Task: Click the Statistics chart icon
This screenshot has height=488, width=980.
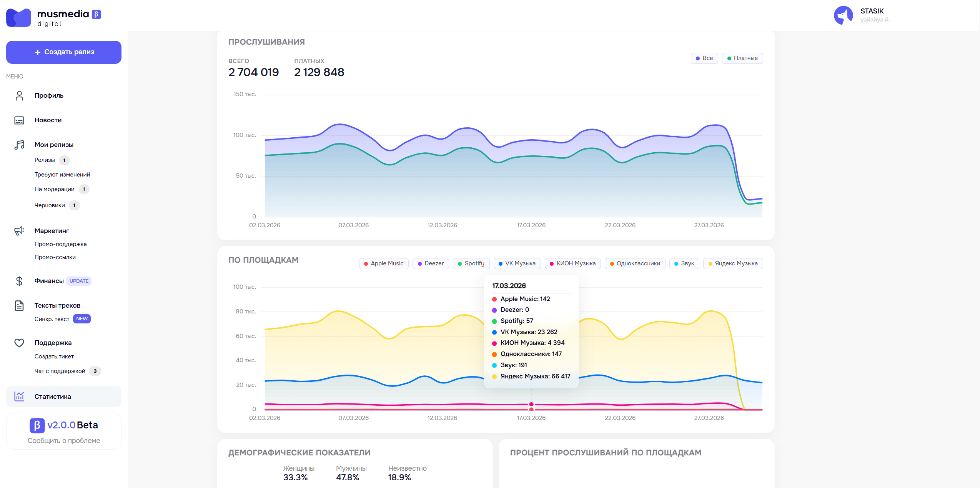Action: [x=19, y=396]
